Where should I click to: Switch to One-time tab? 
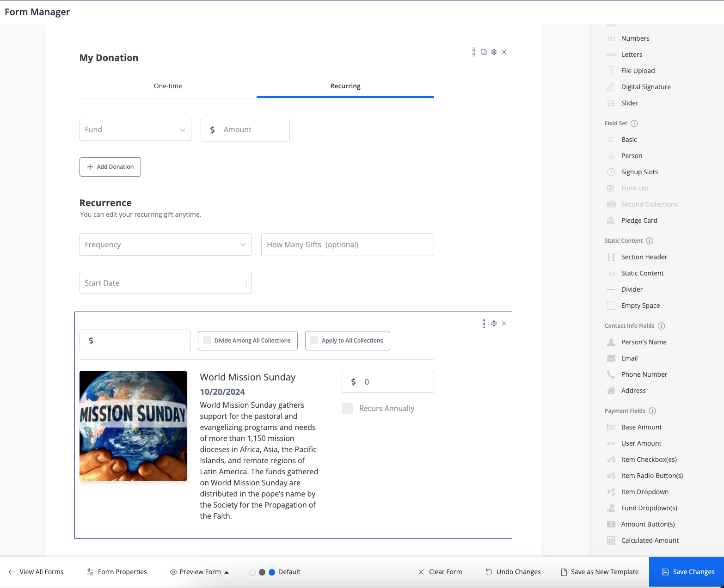point(168,86)
